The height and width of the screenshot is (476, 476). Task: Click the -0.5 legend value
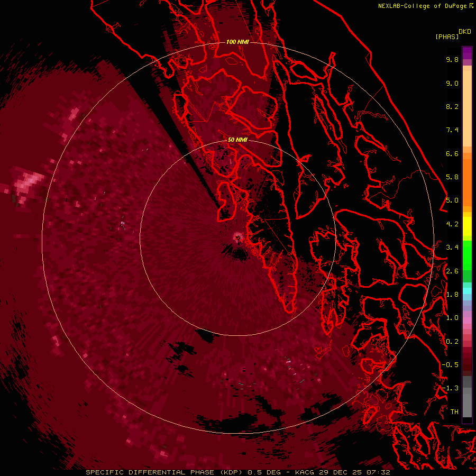(x=450, y=365)
